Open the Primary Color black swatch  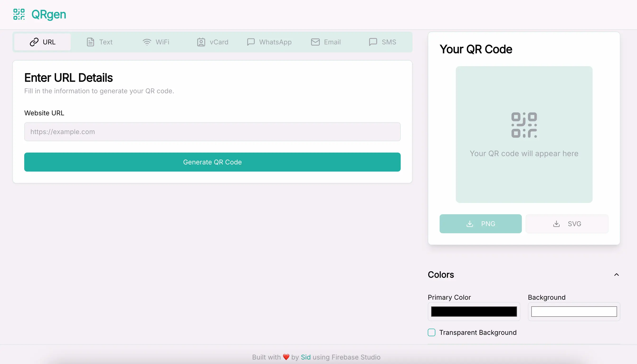[x=474, y=312]
